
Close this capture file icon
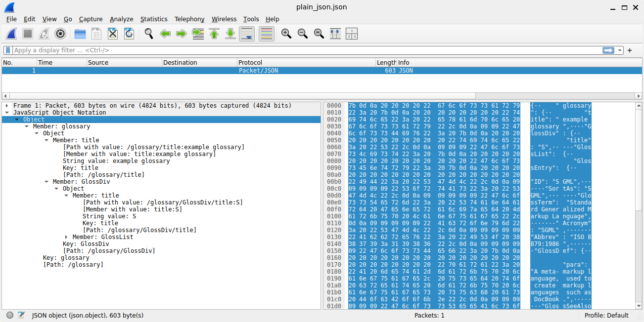pyautogui.click(x=113, y=34)
